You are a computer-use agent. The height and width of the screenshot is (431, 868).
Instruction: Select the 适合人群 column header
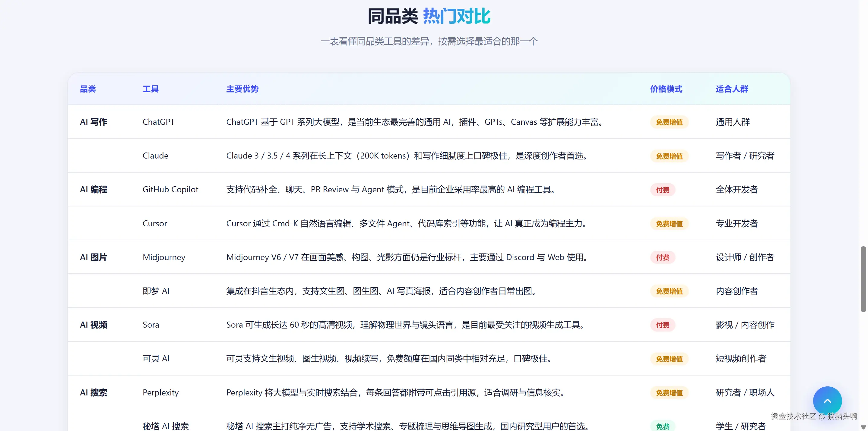coord(732,89)
